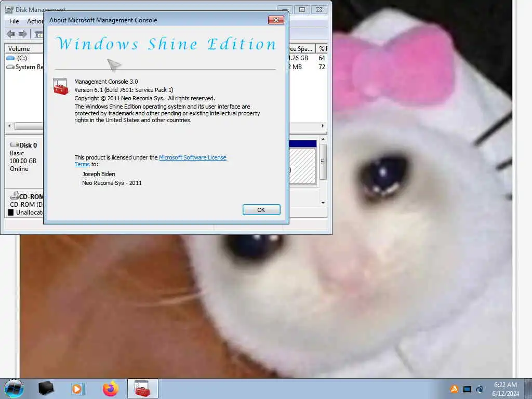Open the File menu in Disk Management
The image size is (532, 399).
pos(14,21)
